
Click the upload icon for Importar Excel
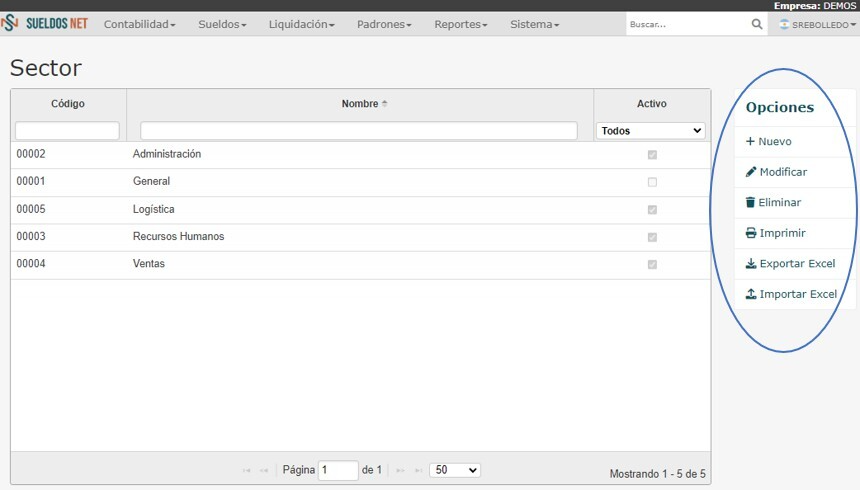(751, 294)
